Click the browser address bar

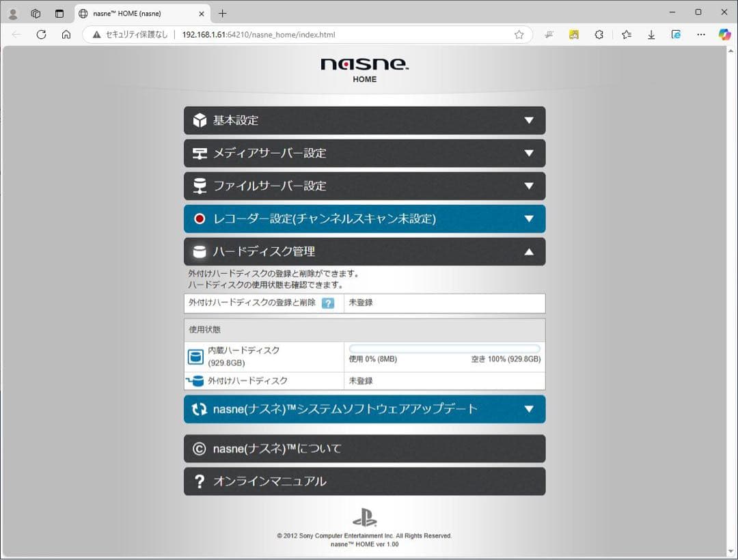(342, 34)
